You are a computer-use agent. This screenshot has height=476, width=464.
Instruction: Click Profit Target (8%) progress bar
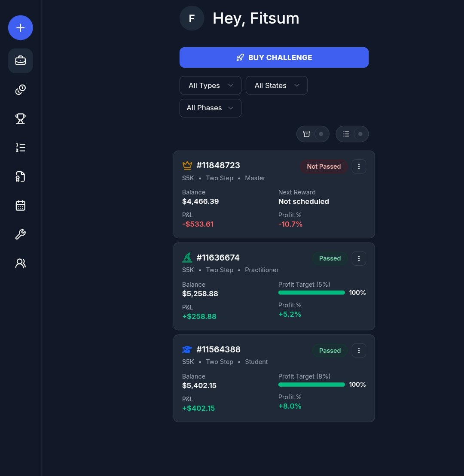point(312,385)
